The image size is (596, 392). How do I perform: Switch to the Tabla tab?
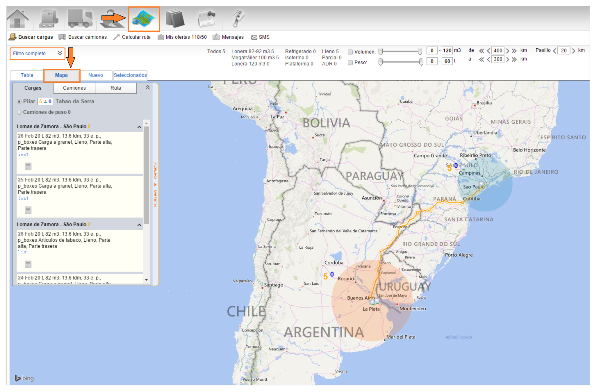[27, 75]
